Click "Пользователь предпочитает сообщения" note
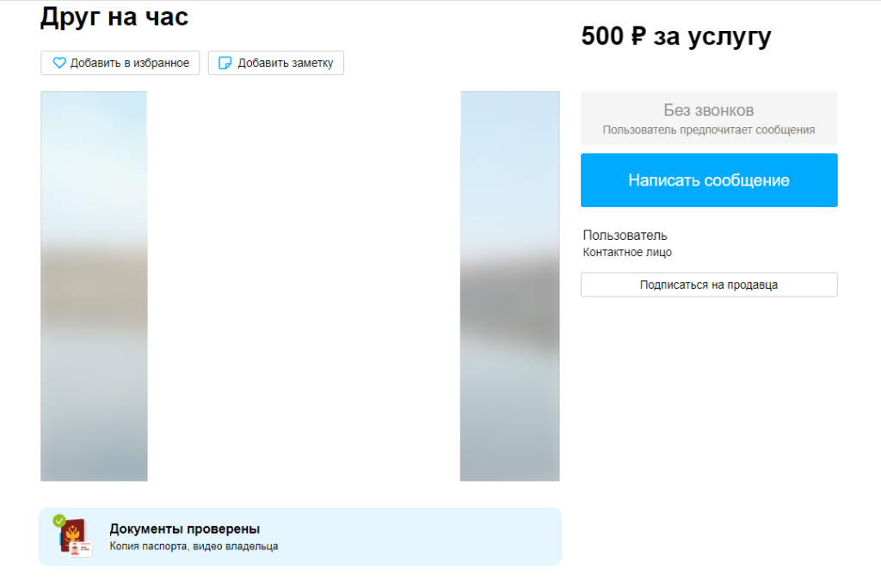Screen dimensions: 881x588 pos(708,130)
